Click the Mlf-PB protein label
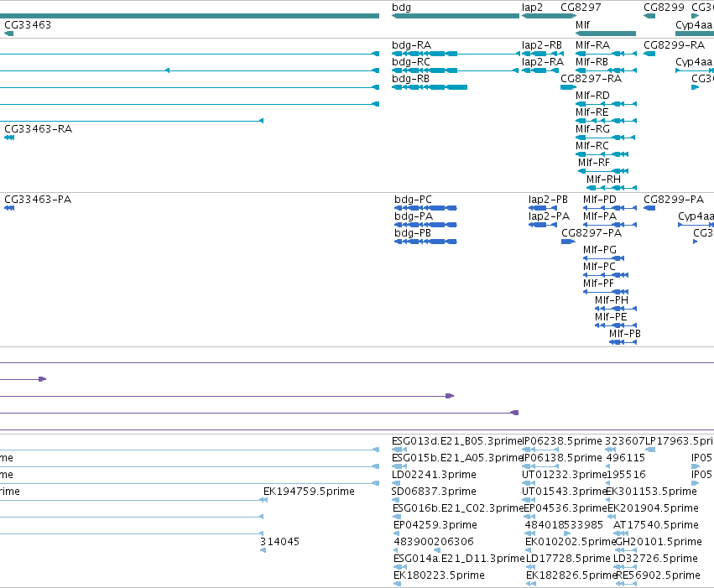 [625, 335]
